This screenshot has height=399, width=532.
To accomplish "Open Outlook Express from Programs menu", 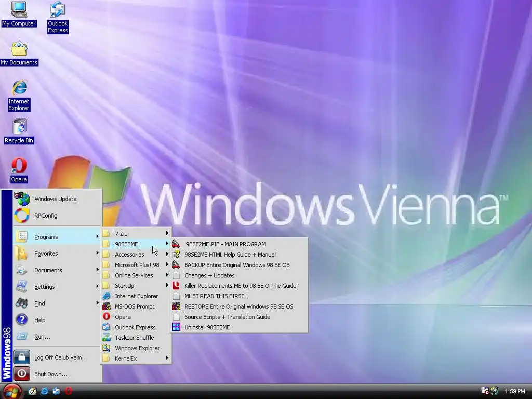I will tap(136, 327).
